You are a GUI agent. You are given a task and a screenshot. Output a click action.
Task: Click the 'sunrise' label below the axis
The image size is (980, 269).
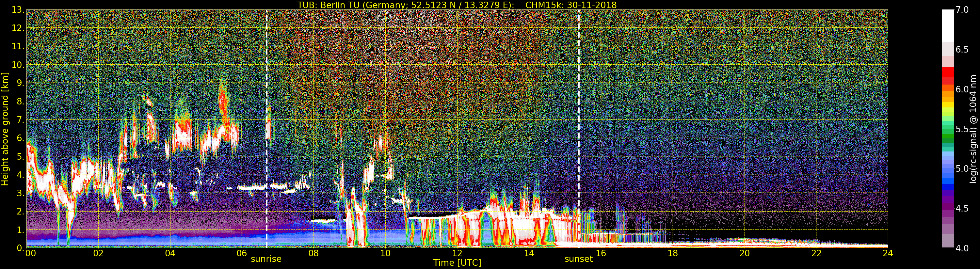(266, 259)
